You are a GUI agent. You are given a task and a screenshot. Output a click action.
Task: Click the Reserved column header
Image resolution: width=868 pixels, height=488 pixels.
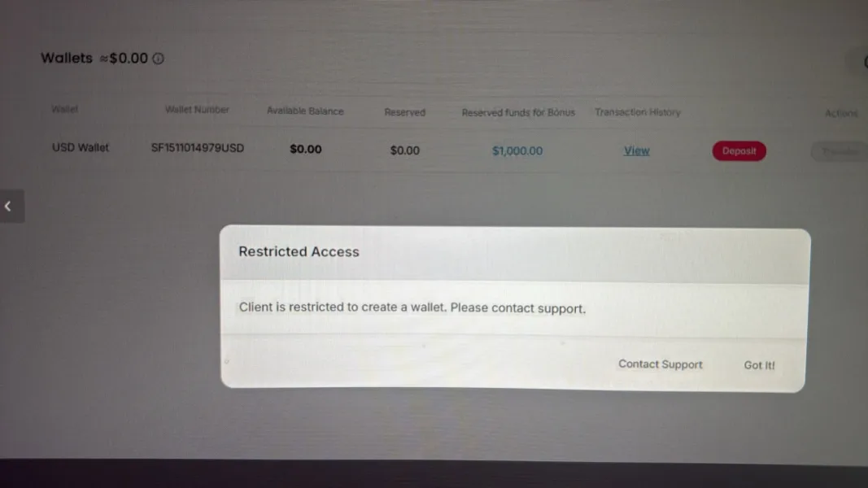coord(404,112)
